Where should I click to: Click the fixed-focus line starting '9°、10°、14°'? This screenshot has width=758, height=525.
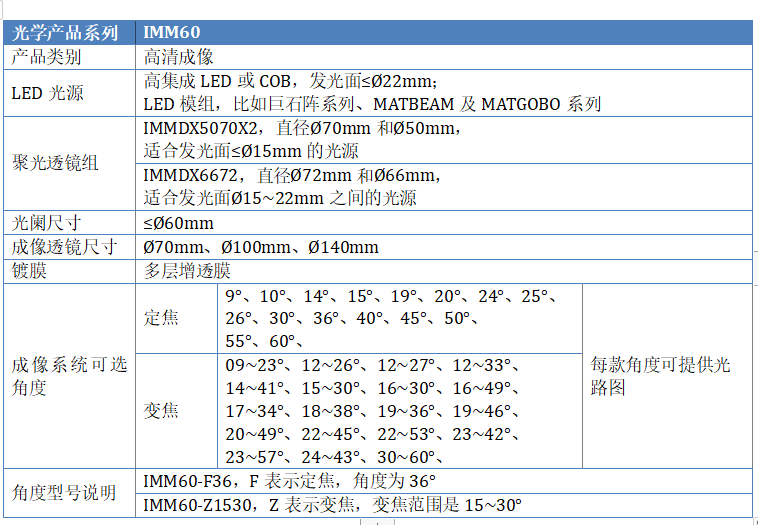pos(392,296)
